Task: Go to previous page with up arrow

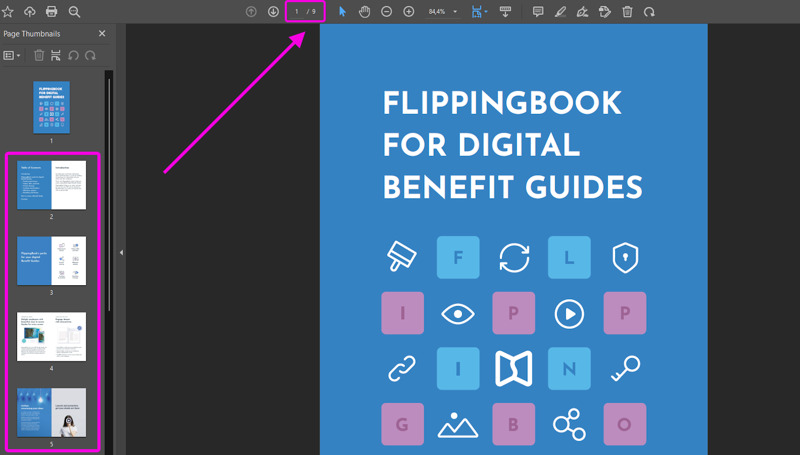Action: point(251,12)
